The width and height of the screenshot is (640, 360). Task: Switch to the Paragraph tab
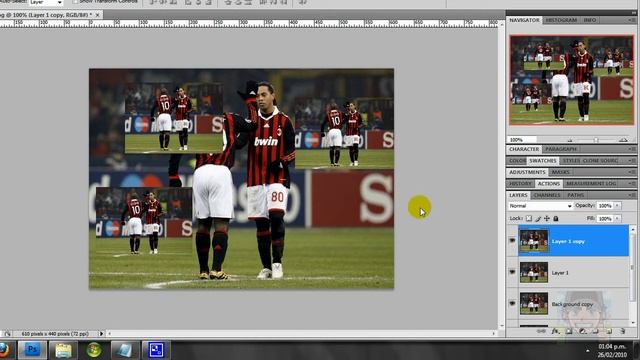coord(561,149)
